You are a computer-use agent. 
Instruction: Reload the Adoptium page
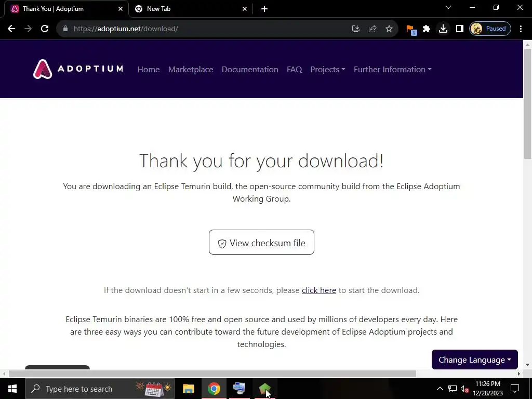pyautogui.click(x=45, y=29)
